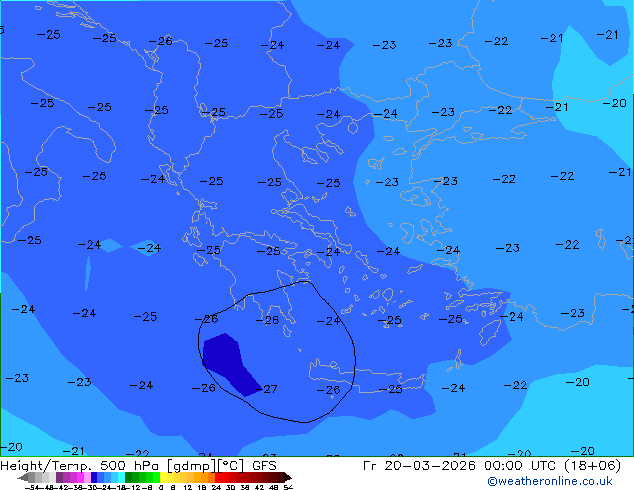Click the "-54" legend scale value
Image resolution: width=634 pixels, height=490 pixels.
tap(32, 488)
